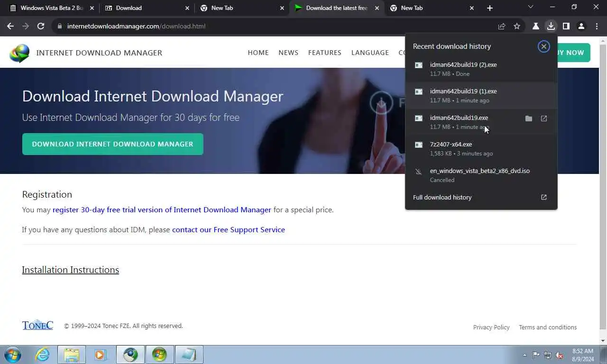This screenshot has height=364, width=607.
Task: Toggle the Chrome side panel
Action: coord(566,26)
